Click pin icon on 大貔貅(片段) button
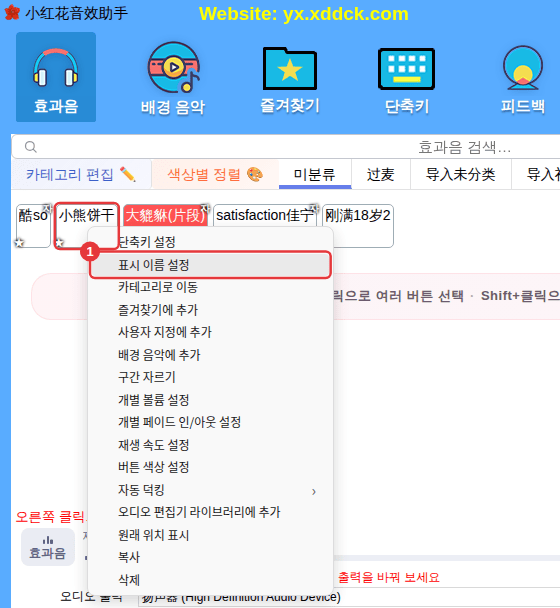 point(205,208)
